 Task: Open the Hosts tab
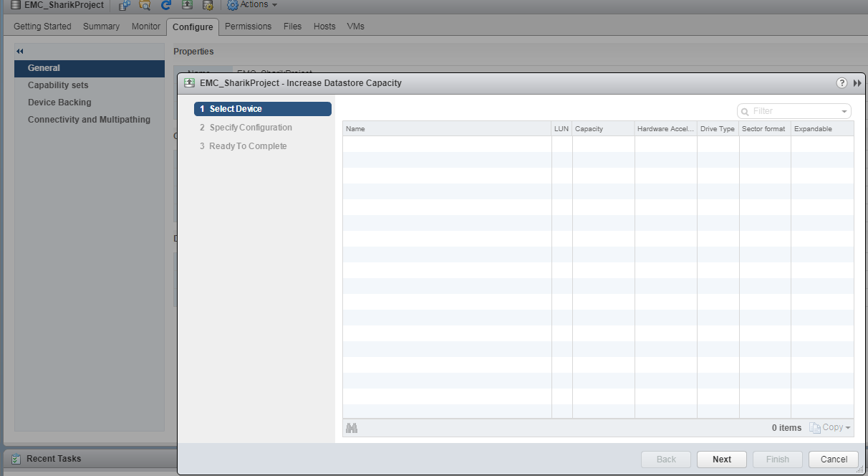click(324, 27)
